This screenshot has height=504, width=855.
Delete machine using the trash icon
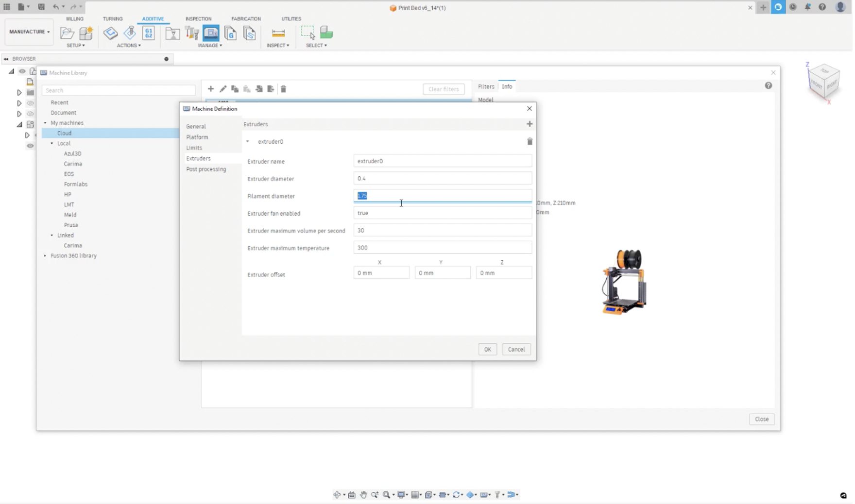pyautogui.click(x=283, y=89)
